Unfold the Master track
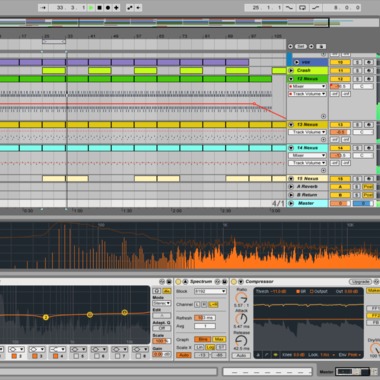The height and width of the screenshot is (380, 380). click(x=291, y=203)
